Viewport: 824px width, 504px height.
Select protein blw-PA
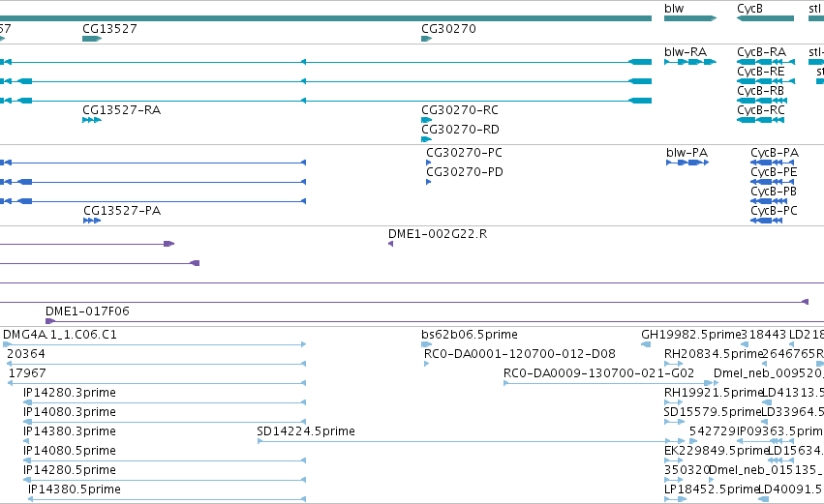coord(687,153)
